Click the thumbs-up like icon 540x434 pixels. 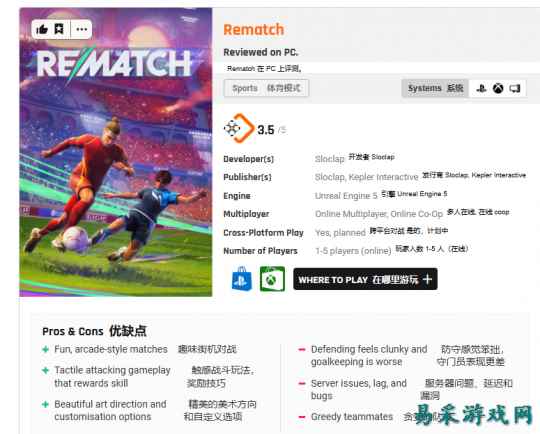42,29
